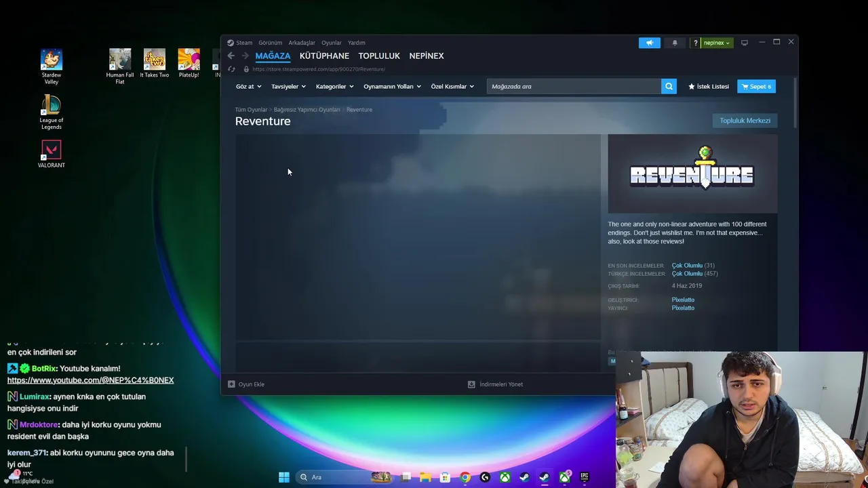
Task: Go forward with the Steam forward arrow
Action: click(x=245, y=56)
